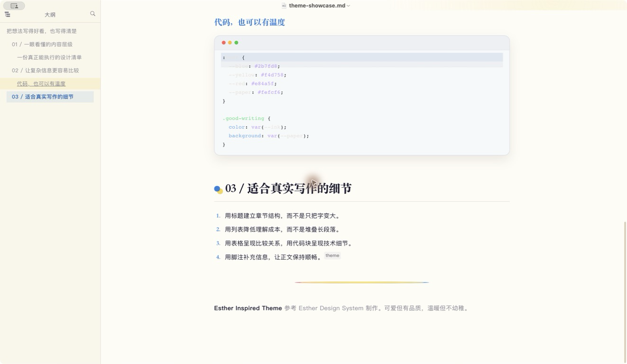The height and width of the screenshot is (364, 627).
Task: Click list item 用脚注补充信息
Action: click(274, 257)
